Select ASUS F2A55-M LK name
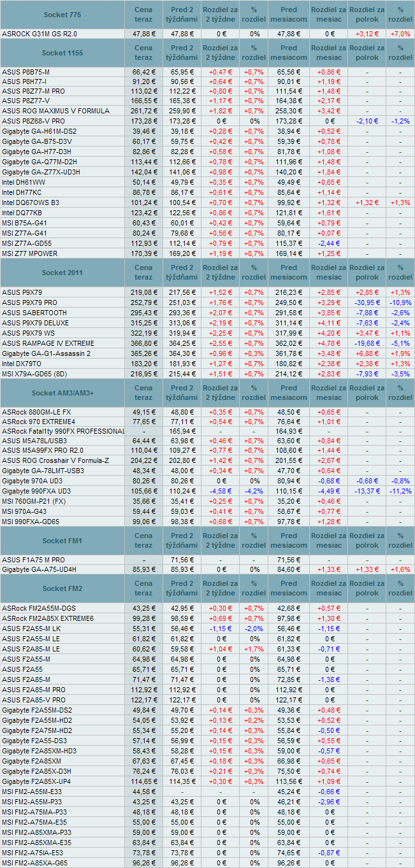 coord(31,628)
